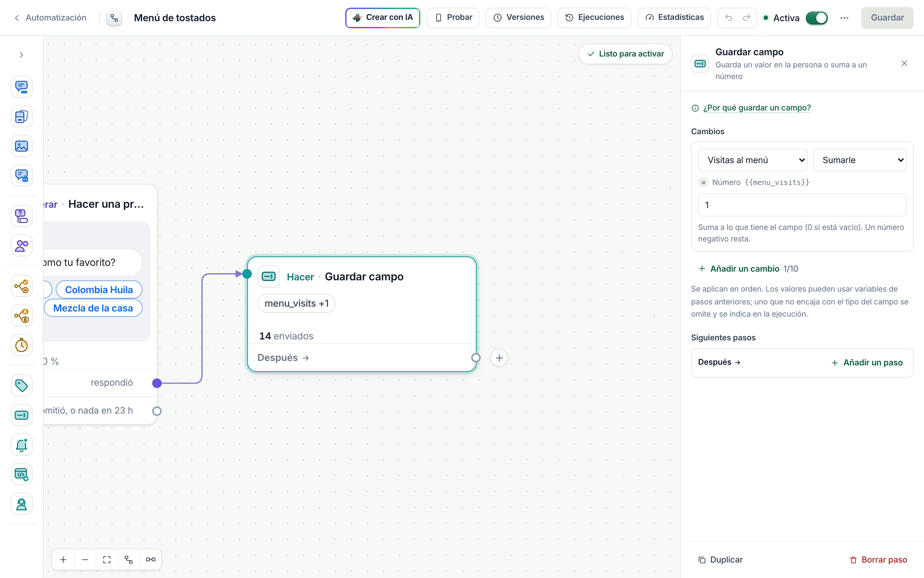The width and height of the screenshot is (924, 578).
Task: Click Añadir un cambio
Action: tap(739, 269)
